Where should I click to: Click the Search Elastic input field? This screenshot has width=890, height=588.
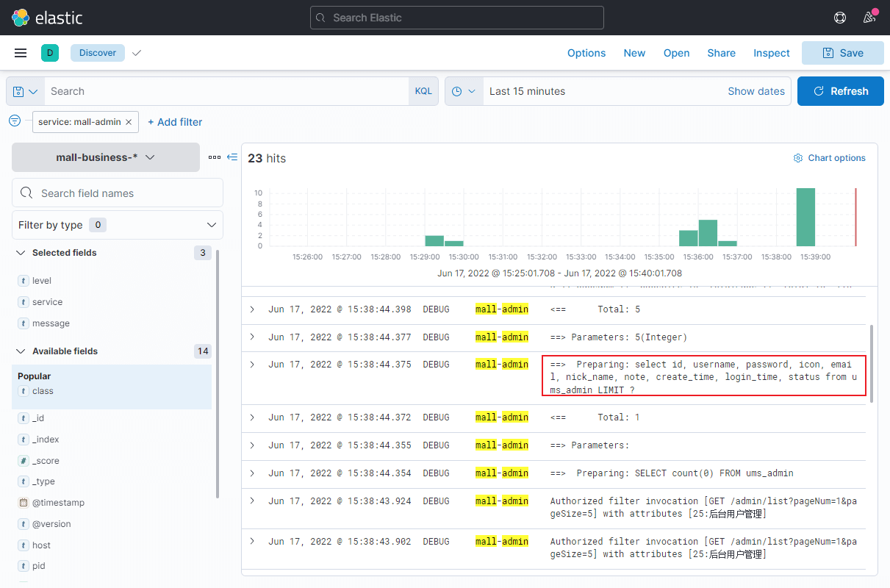[457, 18]
